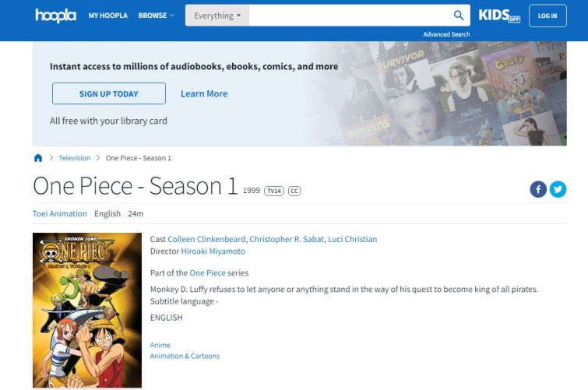Go to home via breadcrumb house icon
588x390 pixels.
coord(38,158)
